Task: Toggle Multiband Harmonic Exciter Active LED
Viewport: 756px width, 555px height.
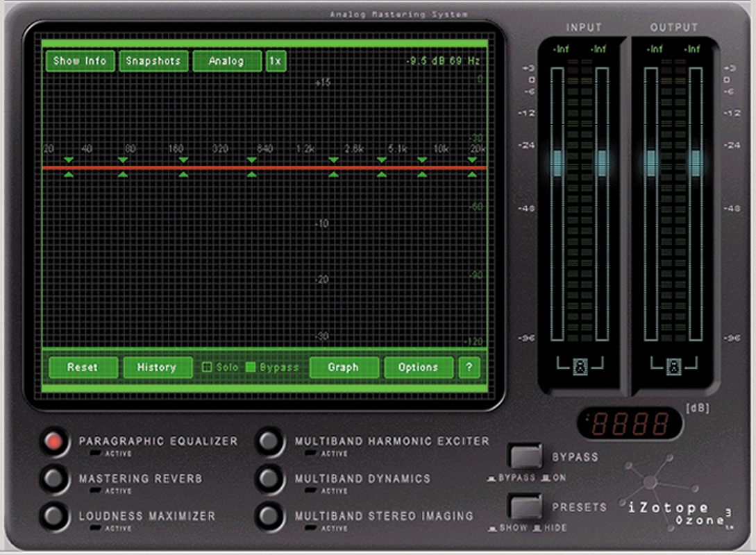Action: tap(311, 453)
